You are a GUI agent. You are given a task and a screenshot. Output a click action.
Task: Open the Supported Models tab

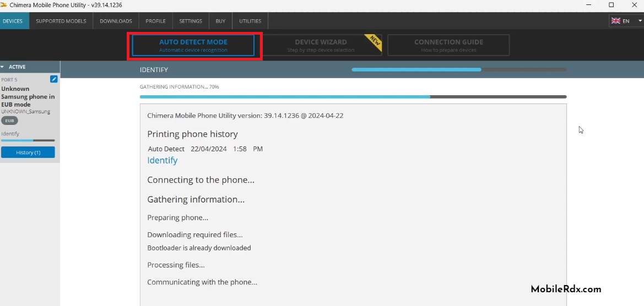coord(61,21)
